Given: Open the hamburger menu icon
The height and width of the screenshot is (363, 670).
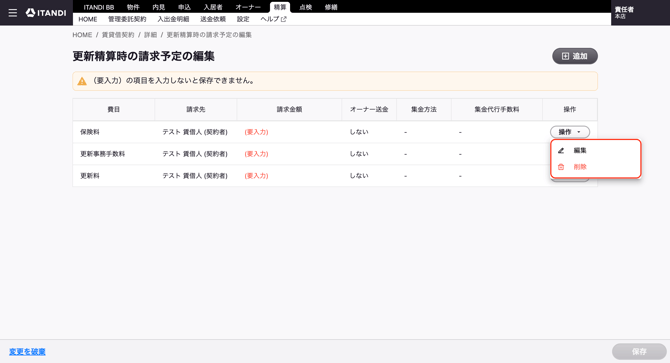Looking at the screenshot, I should (13, 13).
